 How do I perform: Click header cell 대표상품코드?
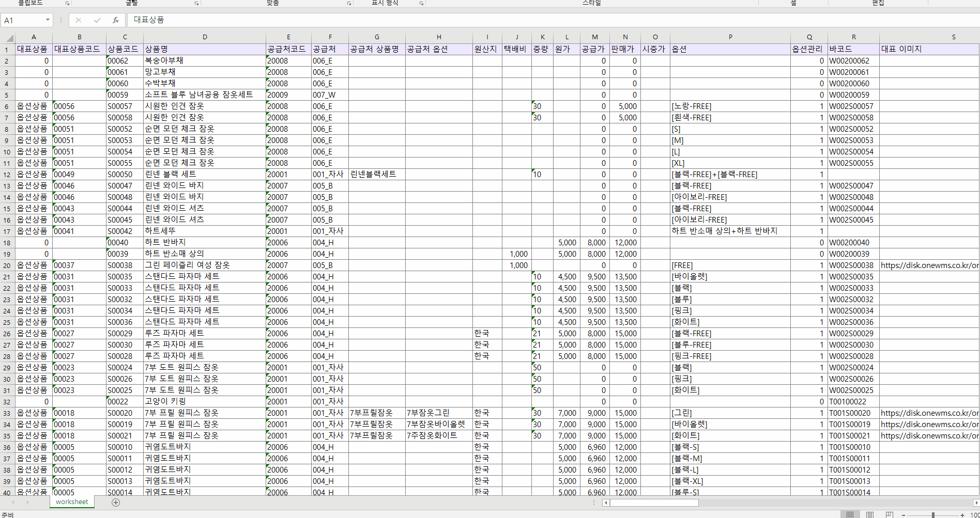tap(79, 49)
